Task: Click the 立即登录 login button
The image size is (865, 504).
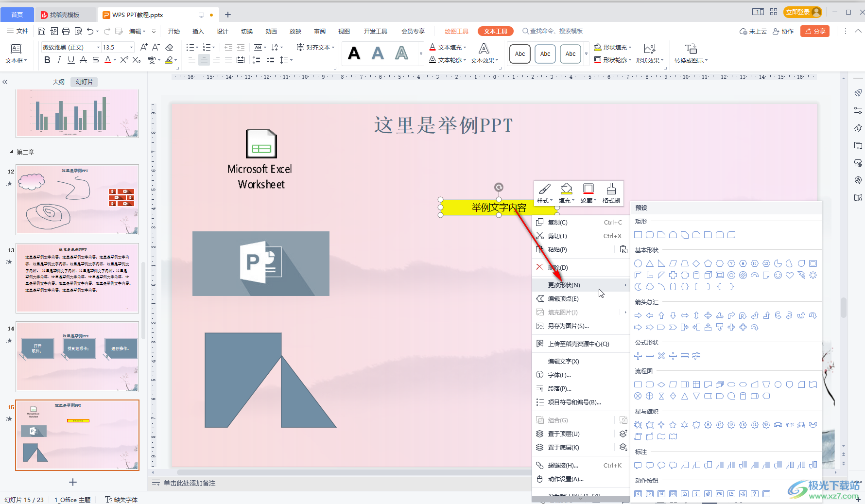Action: pyautogui.click(x=802, y=12)
